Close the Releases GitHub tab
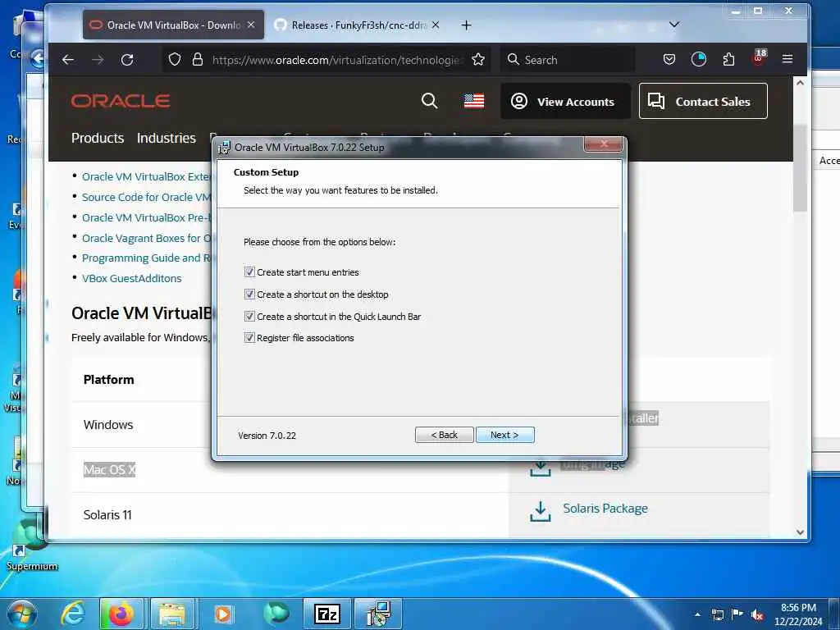 click(x=436, y=25)
